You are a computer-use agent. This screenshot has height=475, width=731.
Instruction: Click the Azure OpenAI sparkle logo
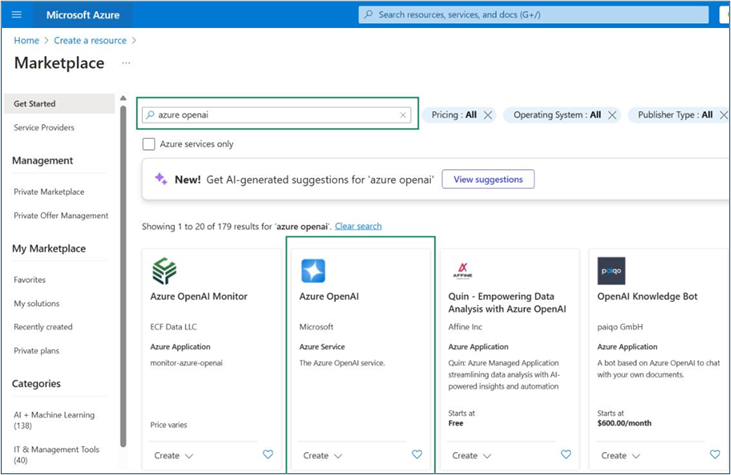click(313, 271)
